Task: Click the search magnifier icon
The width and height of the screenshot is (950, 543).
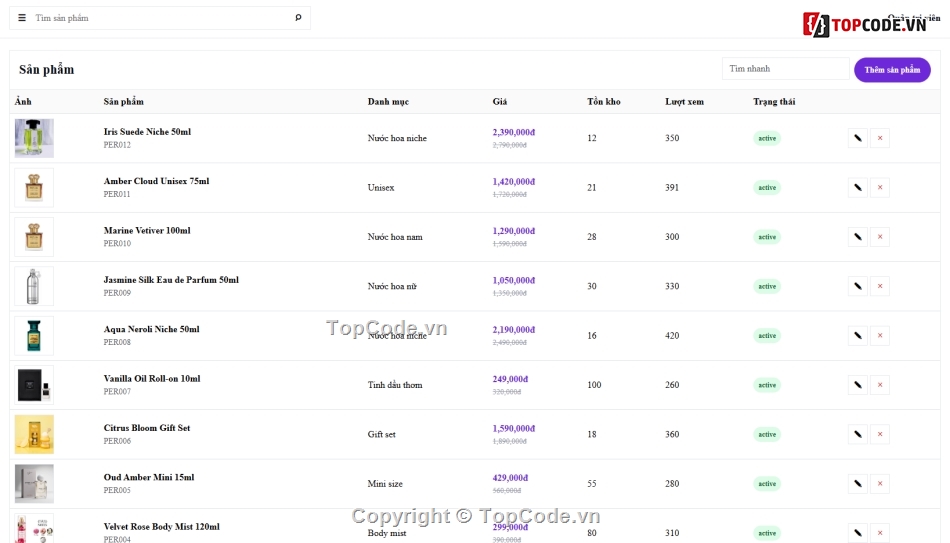Action: pos(298,18)
